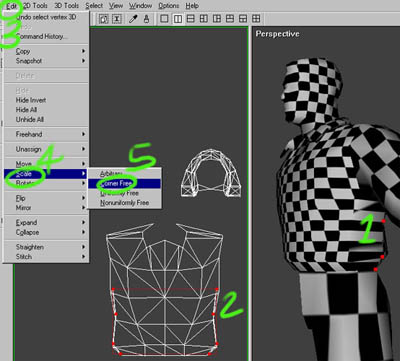Click the first toolbar icon left of I-beam
This screenshot has height=361, width=400.
click(104, 19)
